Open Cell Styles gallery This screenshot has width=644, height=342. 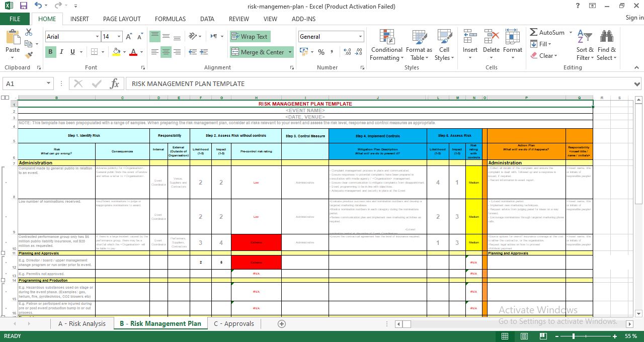click(x=444, y=45)
